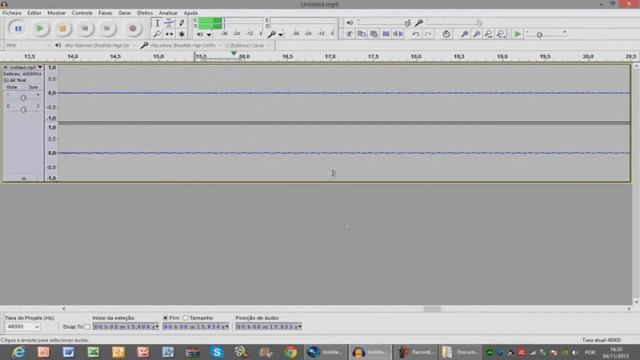Open the Efeitos menu

click(x=145, y=13)
